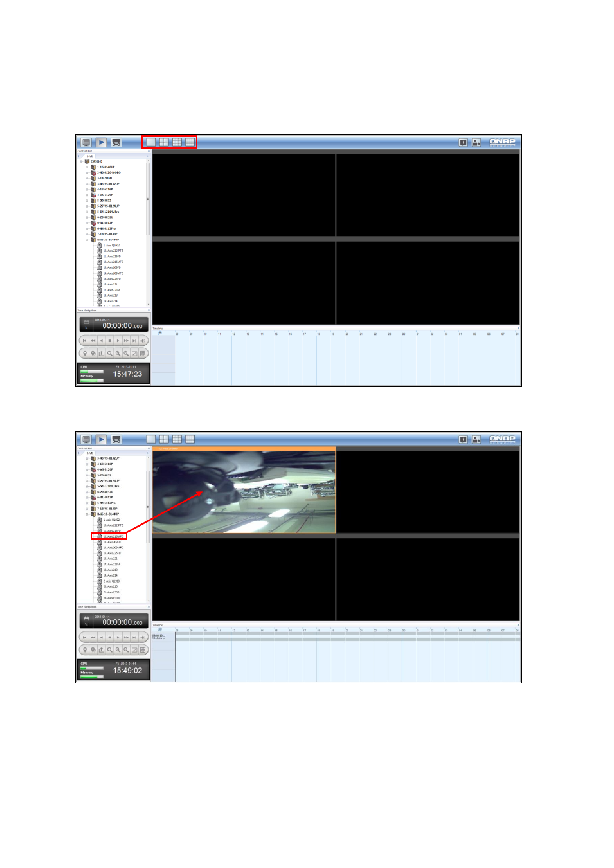Select 4x4 sixteen-channel layout in lower window

click(x=190, y=439)
